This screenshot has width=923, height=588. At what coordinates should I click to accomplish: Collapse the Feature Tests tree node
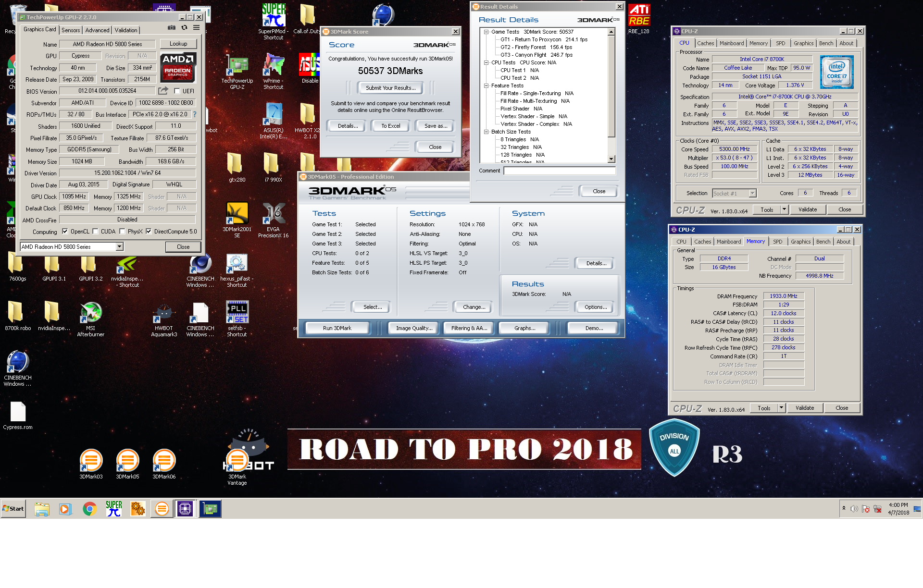tap(486, 86)
